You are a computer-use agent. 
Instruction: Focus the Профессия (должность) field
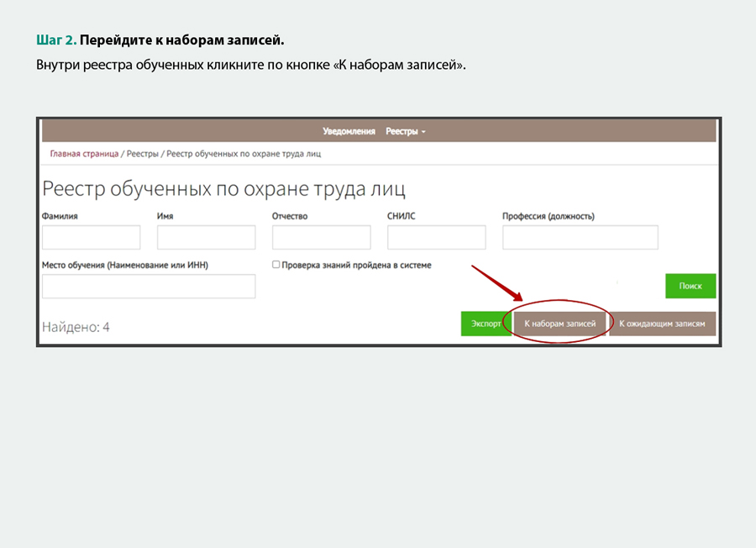coord(580,237)
